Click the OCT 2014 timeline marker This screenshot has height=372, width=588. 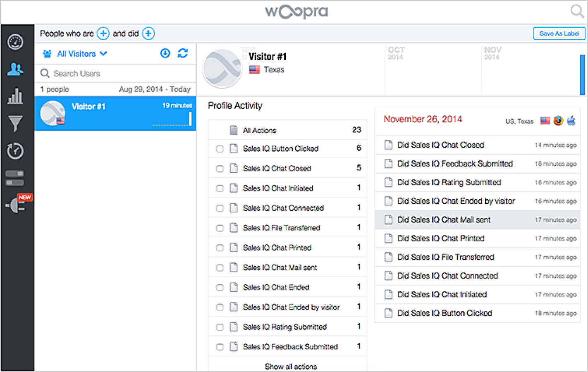point(396,53)
